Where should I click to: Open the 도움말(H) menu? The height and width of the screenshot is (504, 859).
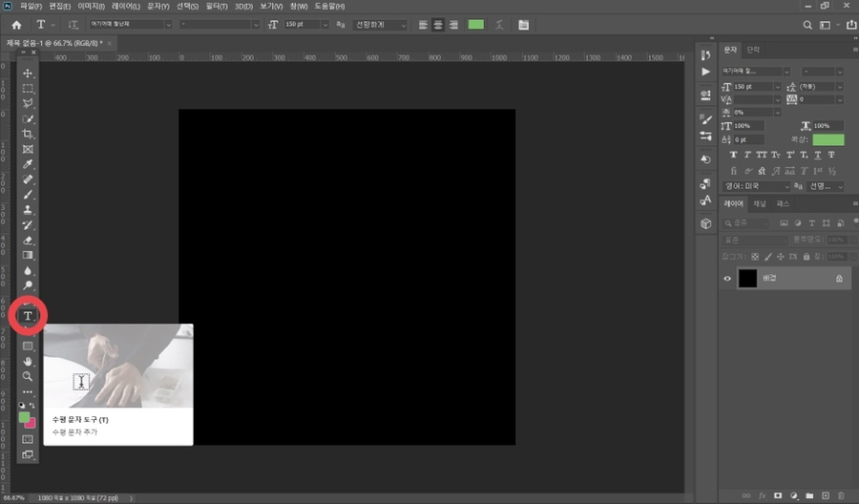pos(329,6)
